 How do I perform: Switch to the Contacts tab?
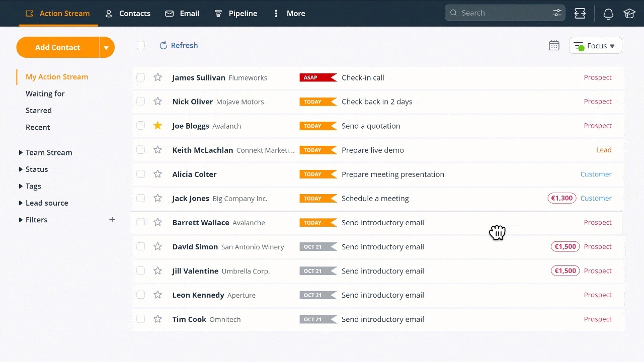(x=128, y=14)
